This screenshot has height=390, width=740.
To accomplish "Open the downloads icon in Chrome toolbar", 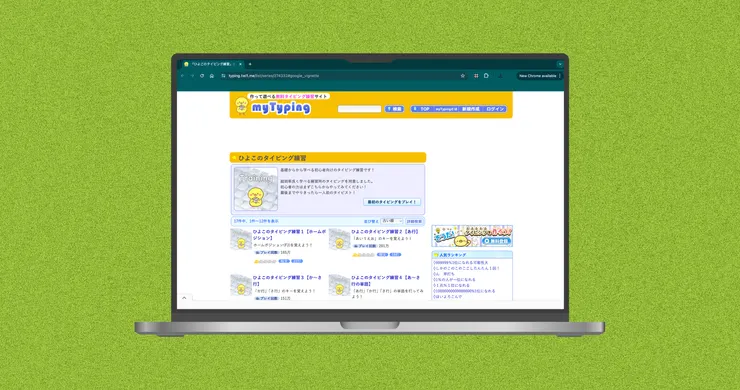I will [x=500, y=76].
